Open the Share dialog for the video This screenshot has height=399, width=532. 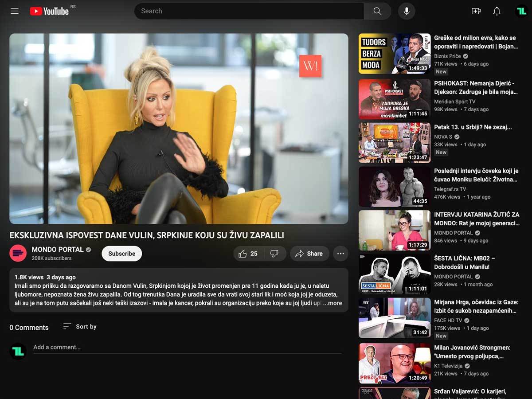click(309, 253)
